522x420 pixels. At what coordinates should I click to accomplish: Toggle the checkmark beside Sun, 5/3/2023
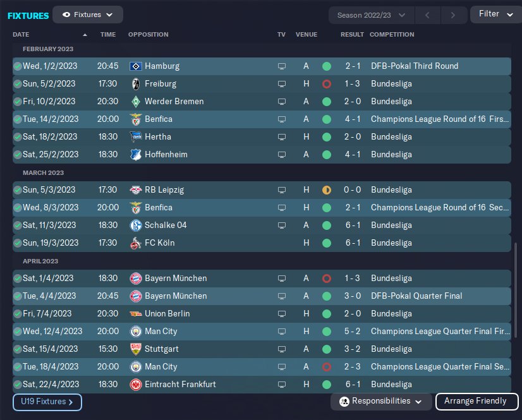point(17,189)
